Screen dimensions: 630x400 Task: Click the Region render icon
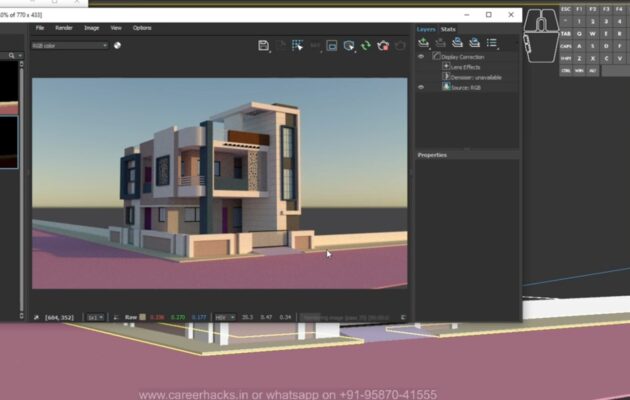point(331,45)
